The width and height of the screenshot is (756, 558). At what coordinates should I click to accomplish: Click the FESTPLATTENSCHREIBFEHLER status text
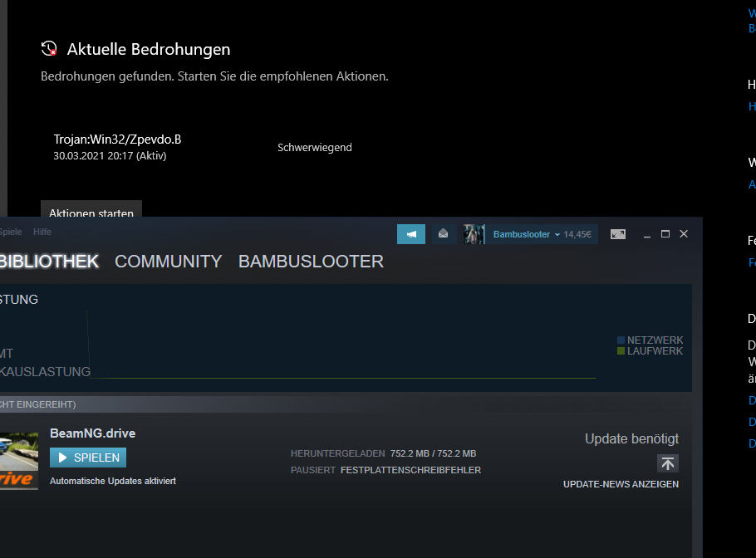click(410, 470)
